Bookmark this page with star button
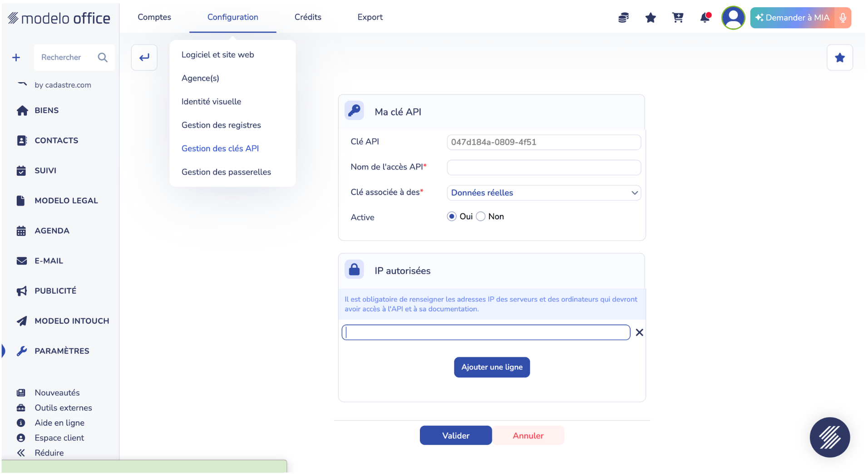This screenshot has height=474, width=868. click(839, 58)
